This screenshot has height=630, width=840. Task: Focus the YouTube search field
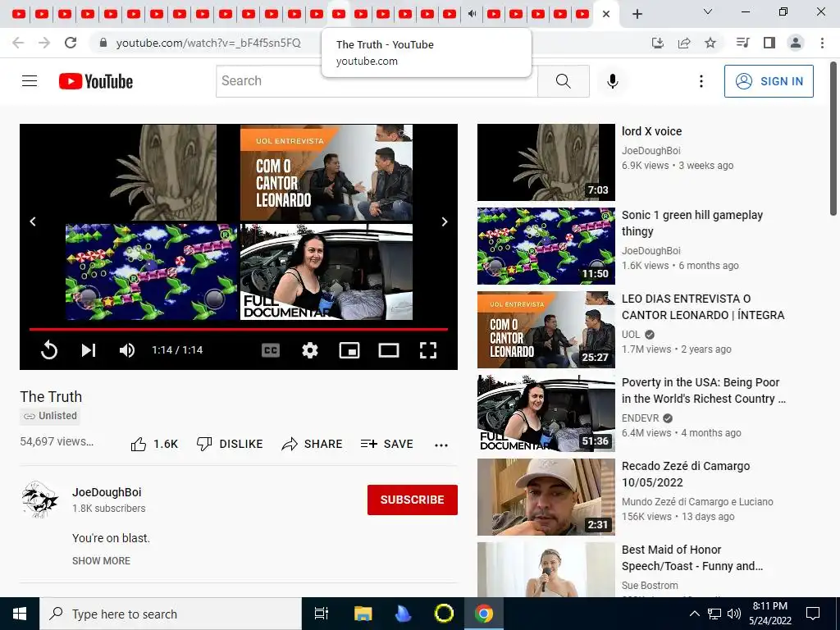(x=377, y=81)
